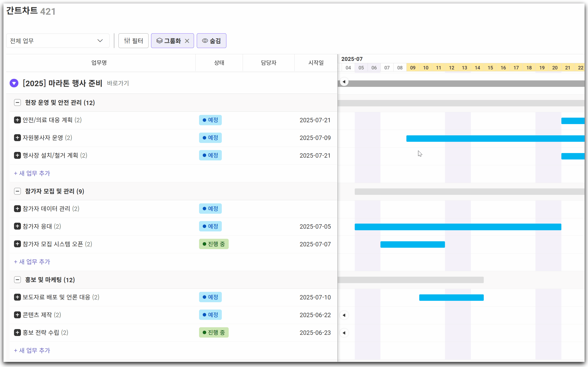
Task: Toggle the 숨김 eye button
Action: [x=211, y=41]
